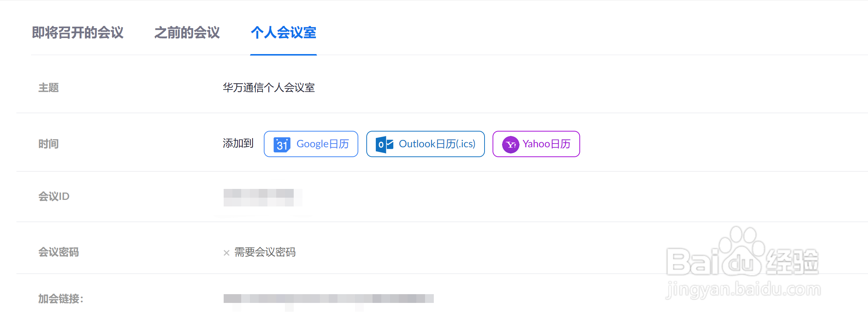Click the 加会链接 field label
This screenshot has width=868, height=319.
pyautogui.click(x=61, y=299)
